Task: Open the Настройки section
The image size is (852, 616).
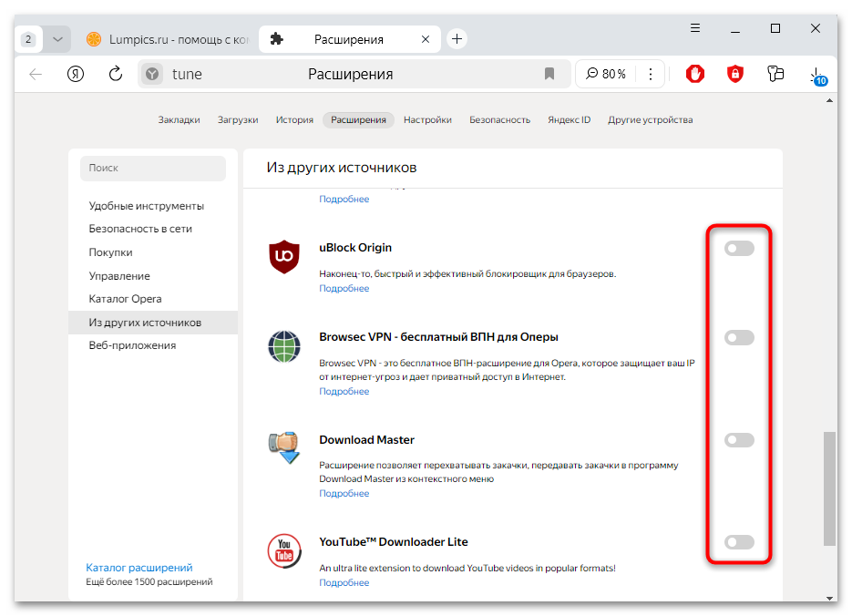Action: point(427,120)
